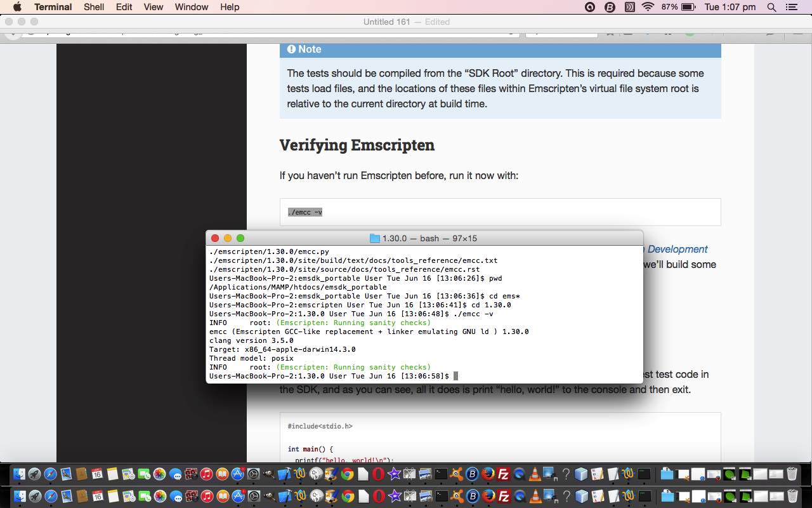Open Contacts in the upper Dock row
This screenshot has width=812, height=508.
[81, 474]
